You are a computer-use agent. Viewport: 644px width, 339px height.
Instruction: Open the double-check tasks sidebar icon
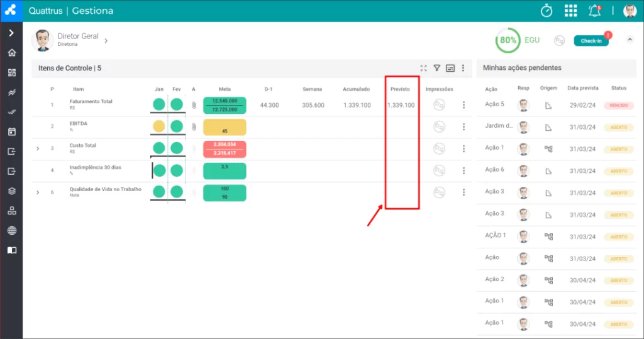(x=12, y=112)
